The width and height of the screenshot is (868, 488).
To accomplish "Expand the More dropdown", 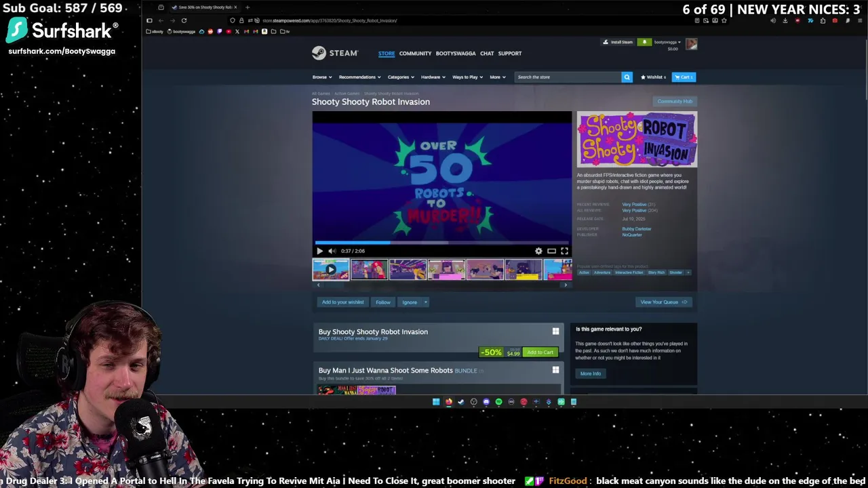I will pyautogui.click(x=498, y=77).
